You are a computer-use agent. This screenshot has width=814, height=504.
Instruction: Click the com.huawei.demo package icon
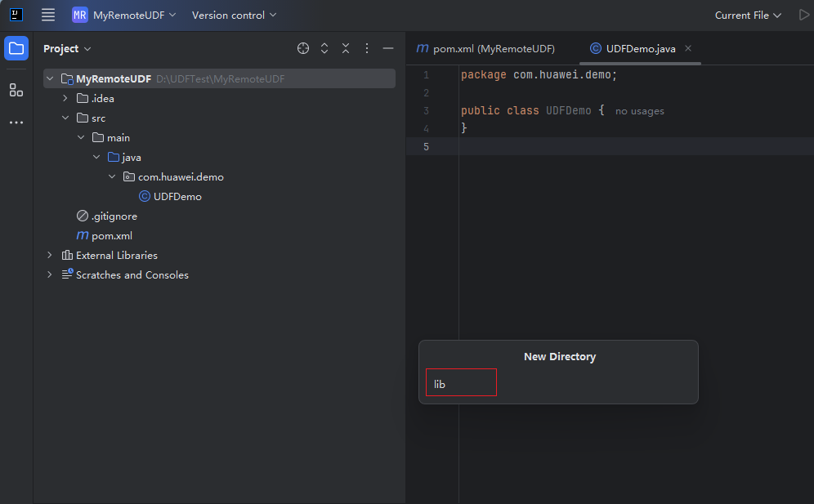point(129,176)
